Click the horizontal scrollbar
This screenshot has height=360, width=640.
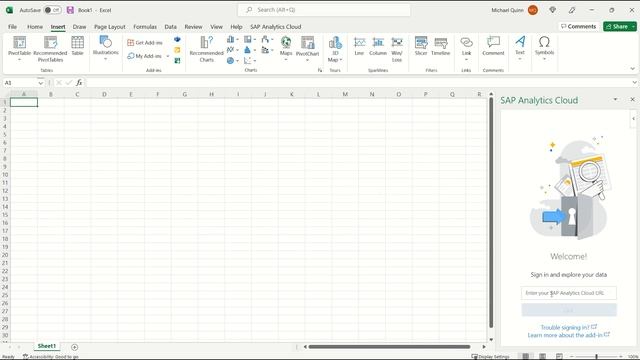(x=389, y=347)
